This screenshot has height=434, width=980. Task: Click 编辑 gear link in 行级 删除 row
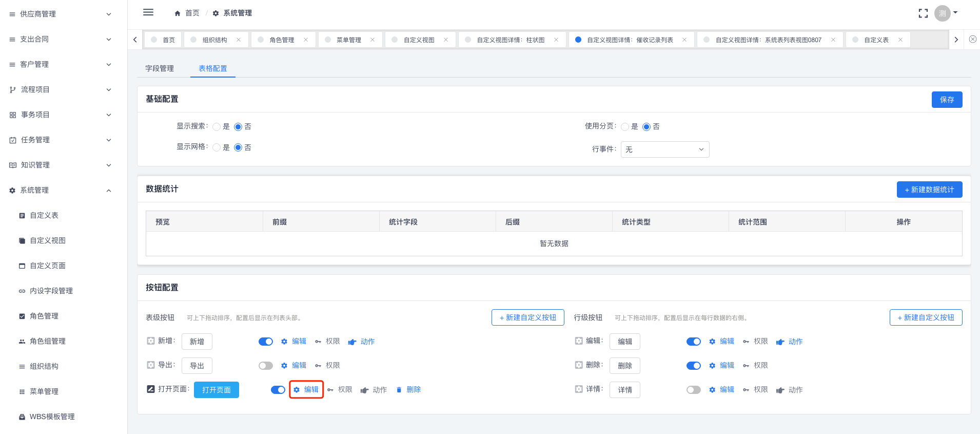pos(721,365)
